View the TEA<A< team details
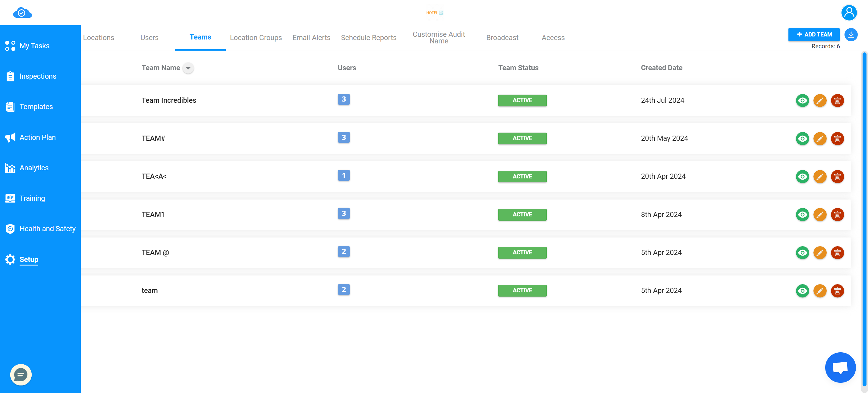This screenshot has height=393, width=868. point(802,177)
